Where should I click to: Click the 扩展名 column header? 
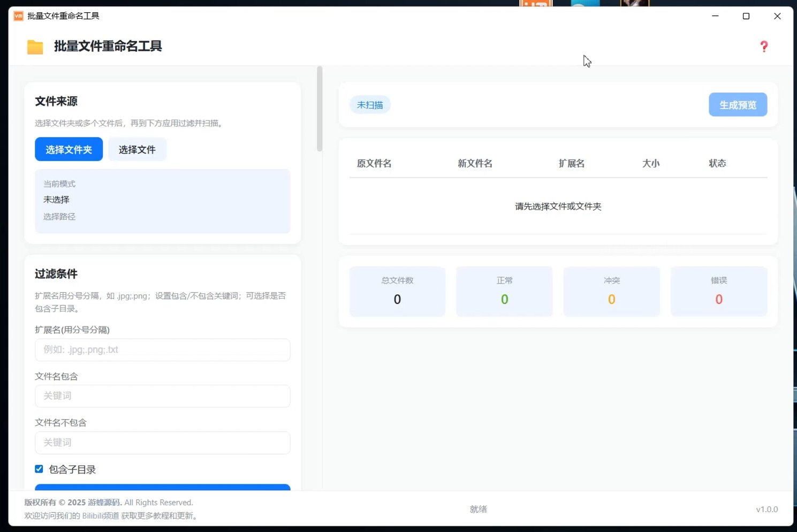click(572, 163)
